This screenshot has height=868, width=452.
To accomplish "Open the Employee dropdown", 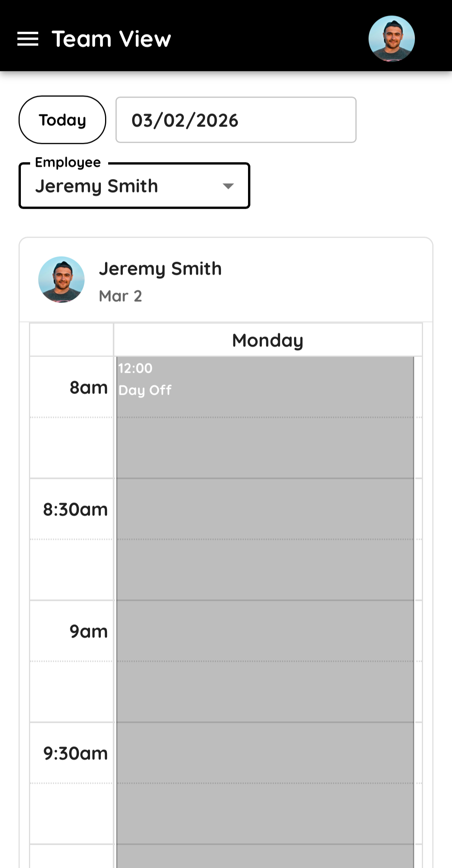I will coord(134,186).
